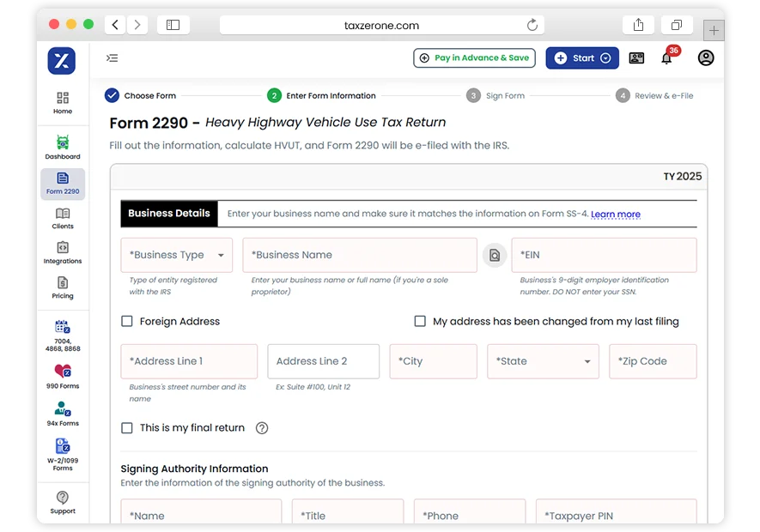Viewport: 760px width, 532px height.
Task: Open the Integrations panel
Action: pos(62,254)
